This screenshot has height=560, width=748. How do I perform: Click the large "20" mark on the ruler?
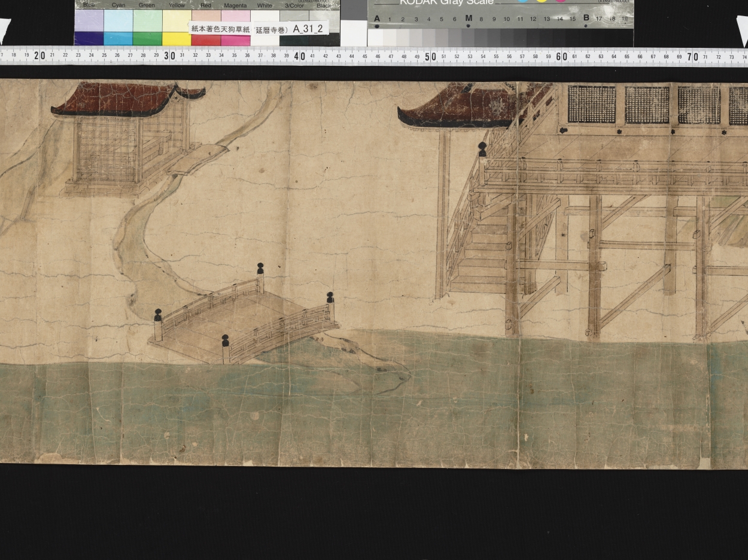(40, 56)
